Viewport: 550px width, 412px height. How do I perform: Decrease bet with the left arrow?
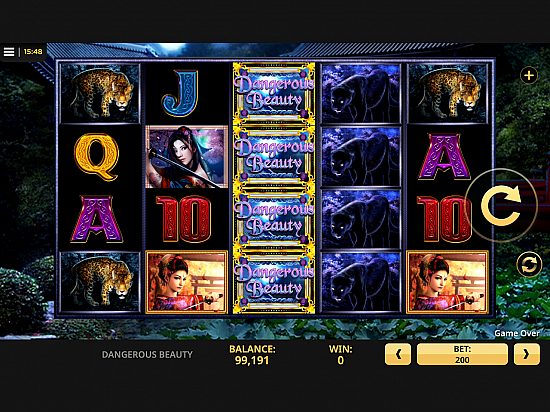pos(398,354)
